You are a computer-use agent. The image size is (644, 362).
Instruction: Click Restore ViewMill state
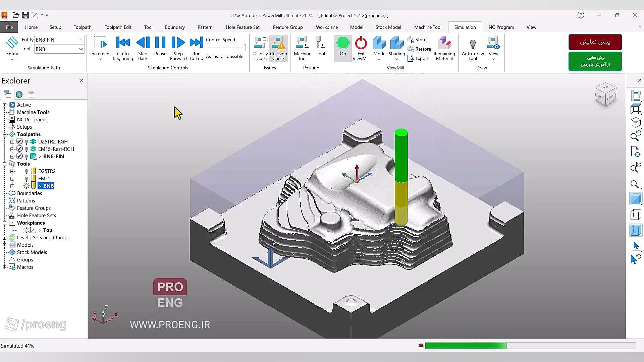click(x=419, y=49)
